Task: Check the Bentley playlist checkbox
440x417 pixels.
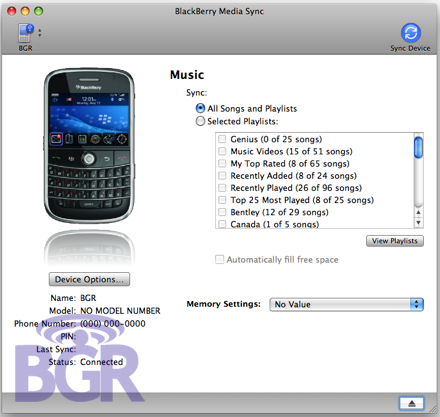Action: coord(222,212)
